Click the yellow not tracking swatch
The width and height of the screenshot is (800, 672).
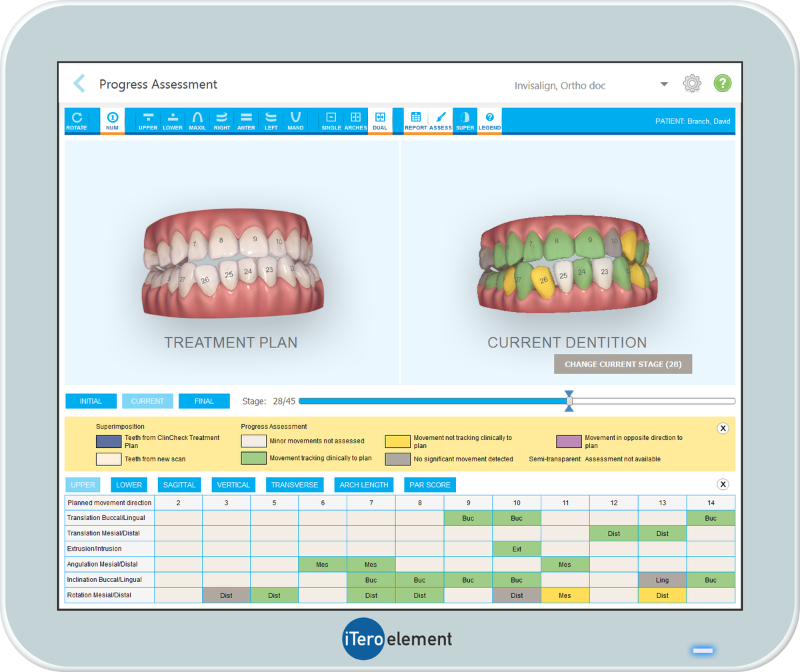click(398, 441)
